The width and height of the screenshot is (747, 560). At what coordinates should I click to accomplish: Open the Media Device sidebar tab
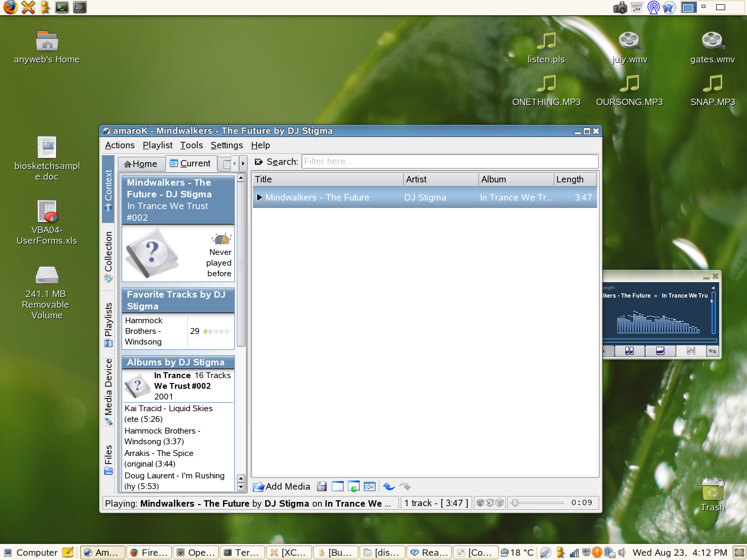(x=108, y=391)
